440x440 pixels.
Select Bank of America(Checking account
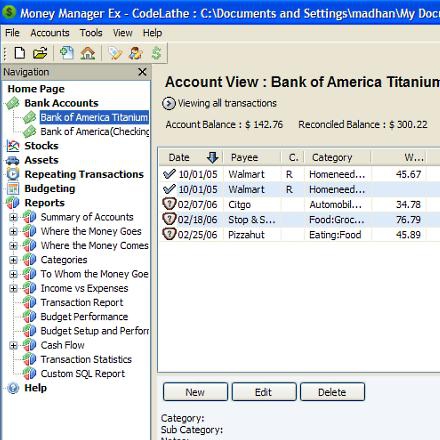pos(95,132)
